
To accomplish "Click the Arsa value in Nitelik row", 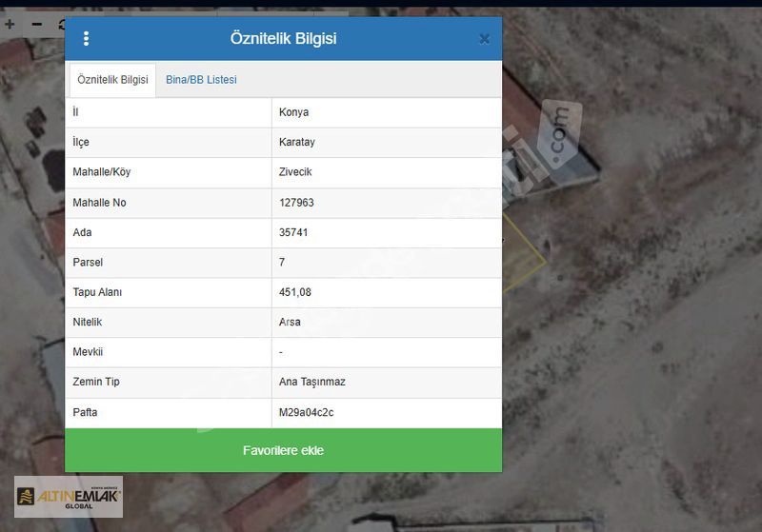I will (290, 322).
